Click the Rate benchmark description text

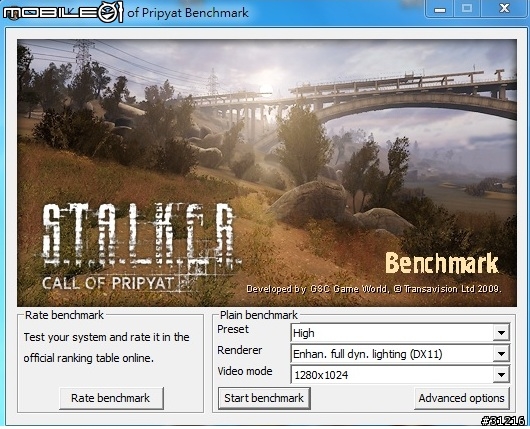(106, 347)
